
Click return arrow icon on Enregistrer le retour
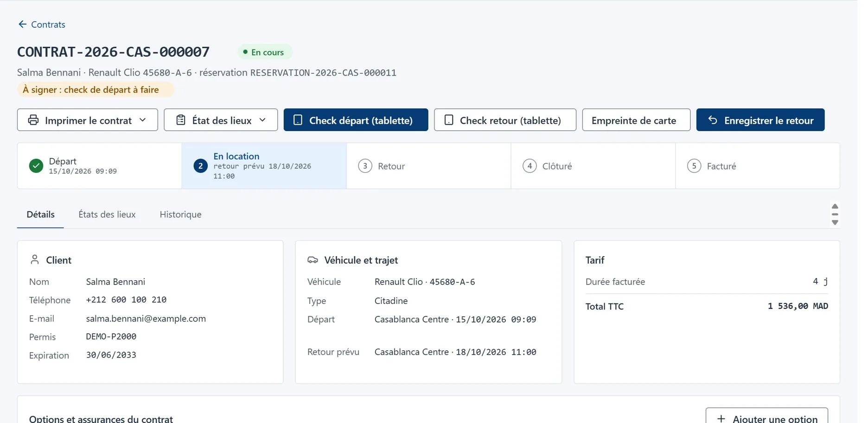[713, 120]
